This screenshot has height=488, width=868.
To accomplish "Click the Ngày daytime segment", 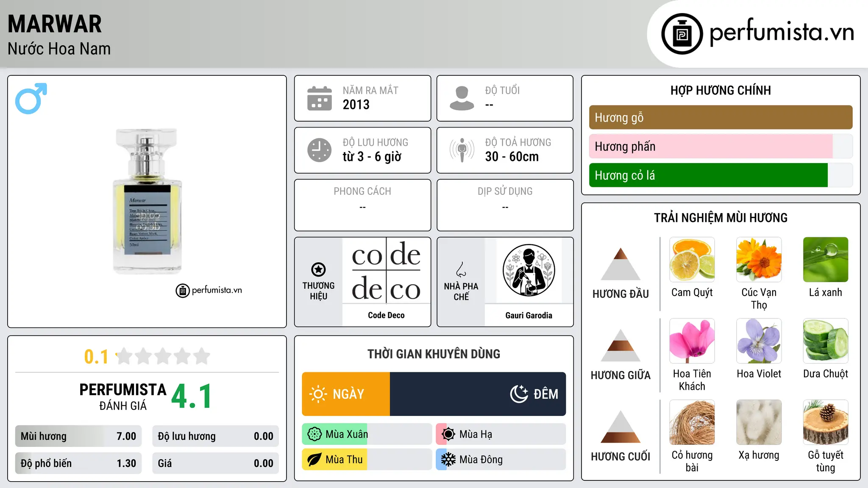I will [346, 394].
